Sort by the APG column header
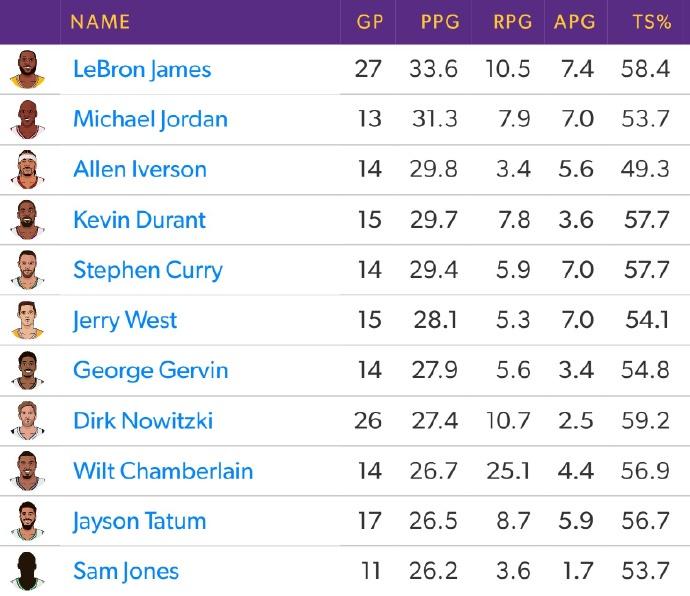This screenshot has width=690, height=596. pyautogui.click(x=575, y=21)
